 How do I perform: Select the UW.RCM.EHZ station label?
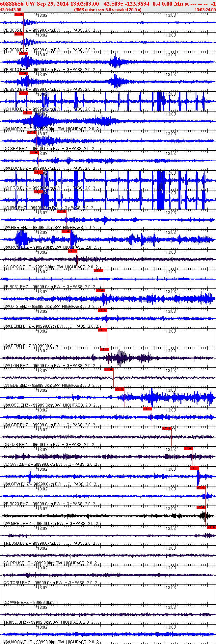coord(16,247)
